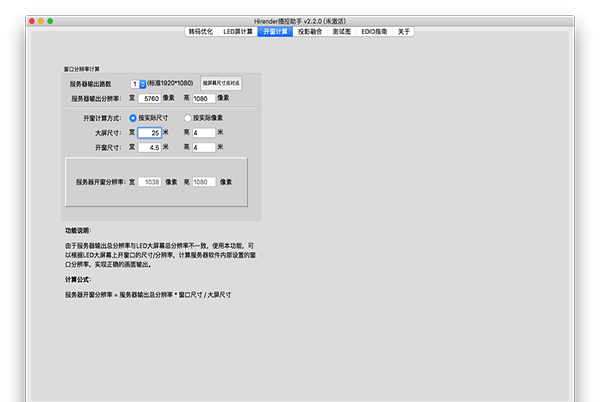Click the 大屏尺寸 height field
The height and width of the screenshot is (402, 600).
click(204, 133)
